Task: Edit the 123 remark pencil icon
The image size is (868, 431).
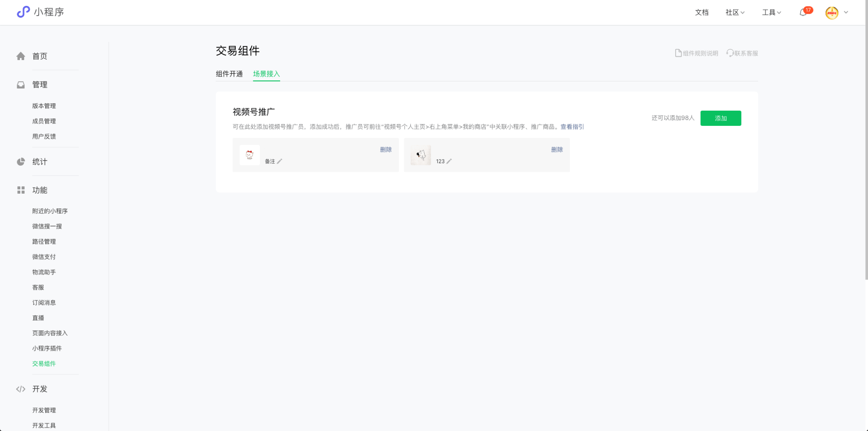Action: pyautogui.click(x=449, y=161)
